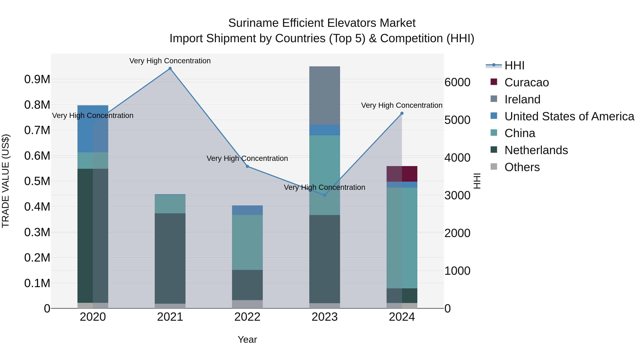644x362 pixels.
Task: Select the Others segment in 2022 bar
Action: tap(247, 304)
